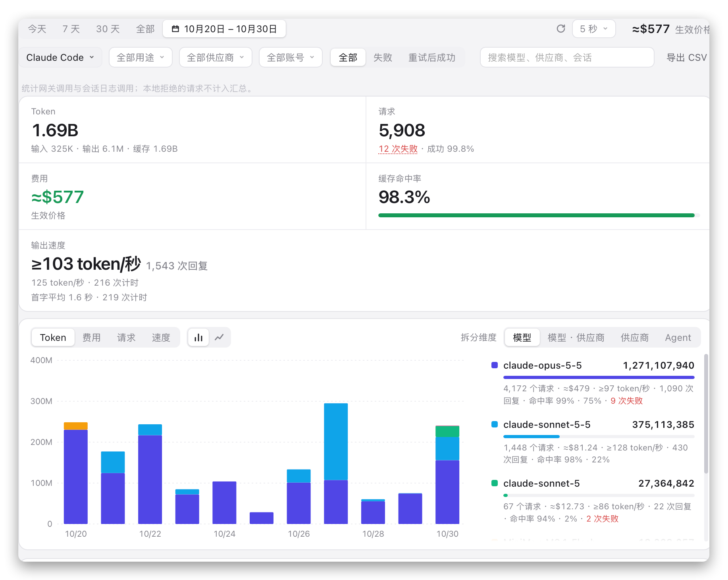
Task: Open the 全部用途 filter dropdown
Action: 141,58
